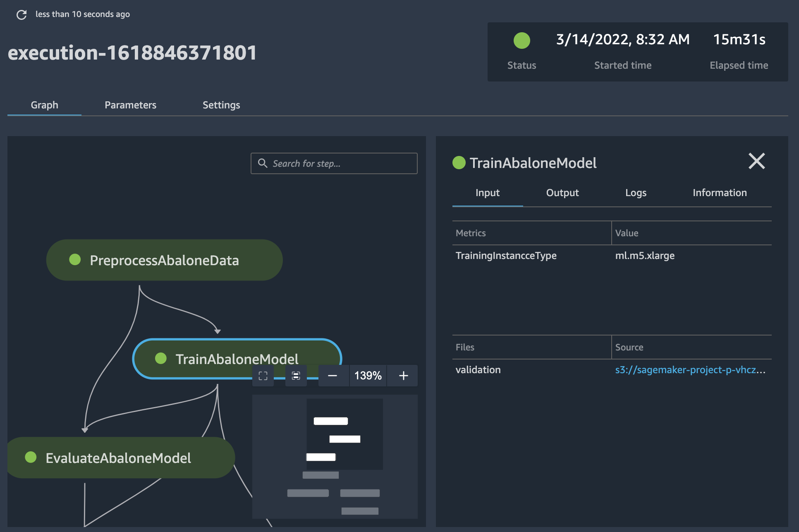Image resolution: width=799 pixels, height=532 pixels.
Task: Click the minimap toggle icon in toolbar
Action: click(x=295, y=375)
